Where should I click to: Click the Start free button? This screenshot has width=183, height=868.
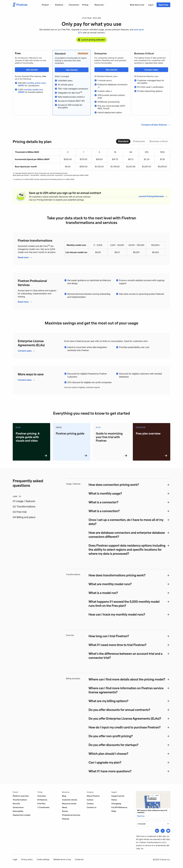coord(163,5)
